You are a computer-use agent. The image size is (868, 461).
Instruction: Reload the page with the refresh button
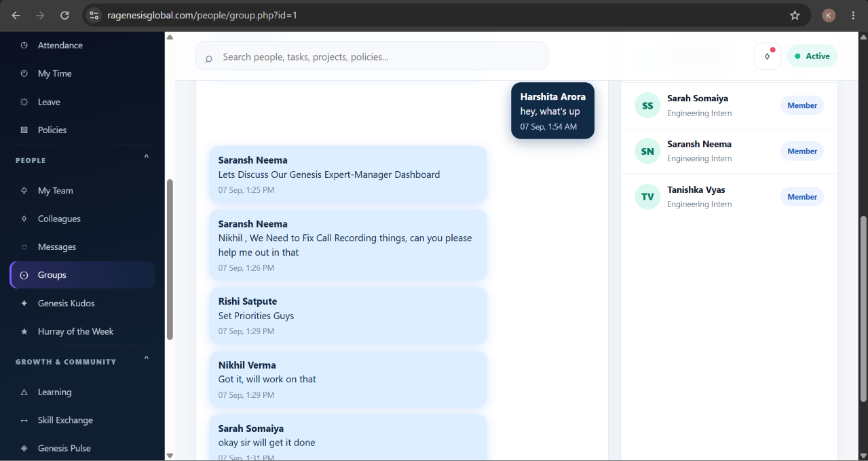(64, 15)
